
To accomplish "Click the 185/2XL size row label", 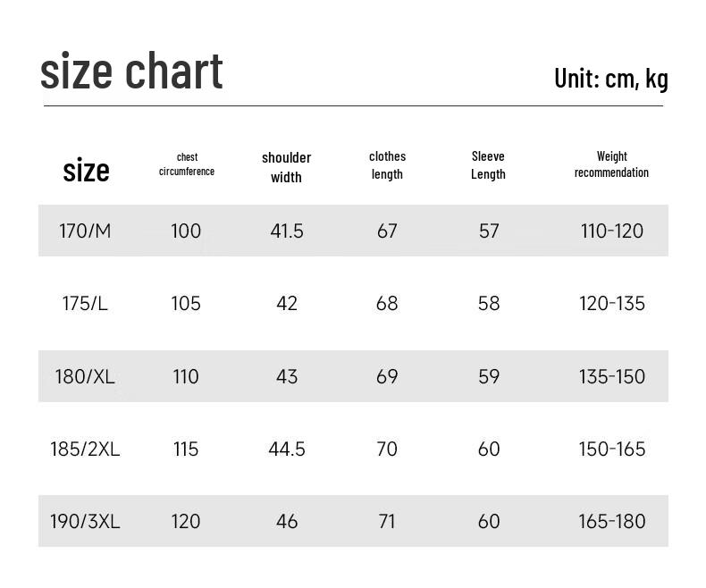I will point(85,449).
